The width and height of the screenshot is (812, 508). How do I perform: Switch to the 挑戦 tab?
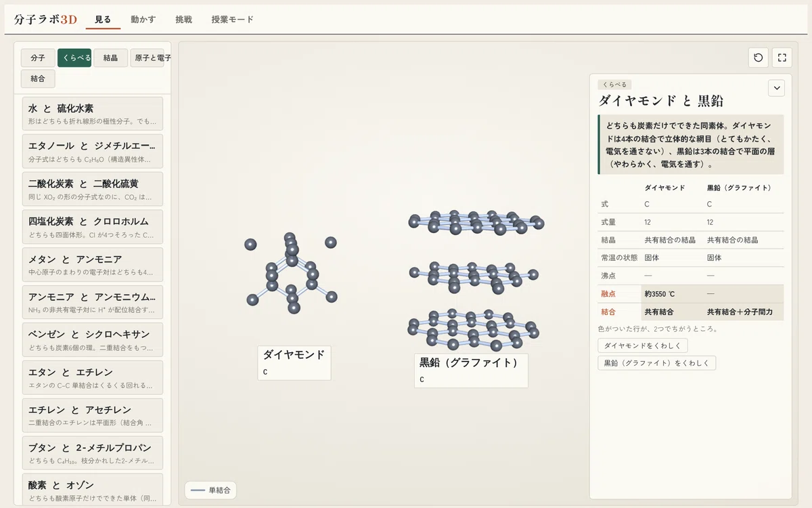[x=183, y=20]
